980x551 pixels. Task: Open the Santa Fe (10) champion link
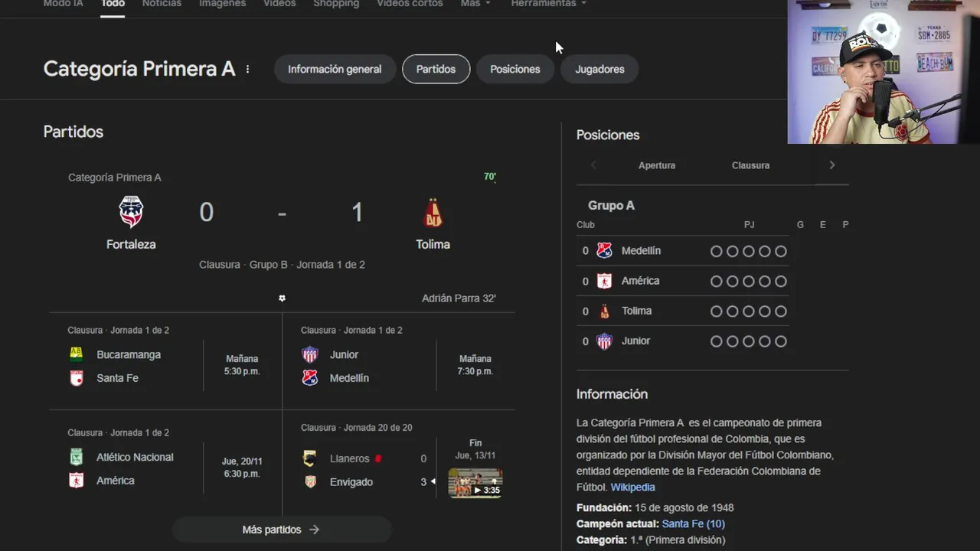point(693,524)
